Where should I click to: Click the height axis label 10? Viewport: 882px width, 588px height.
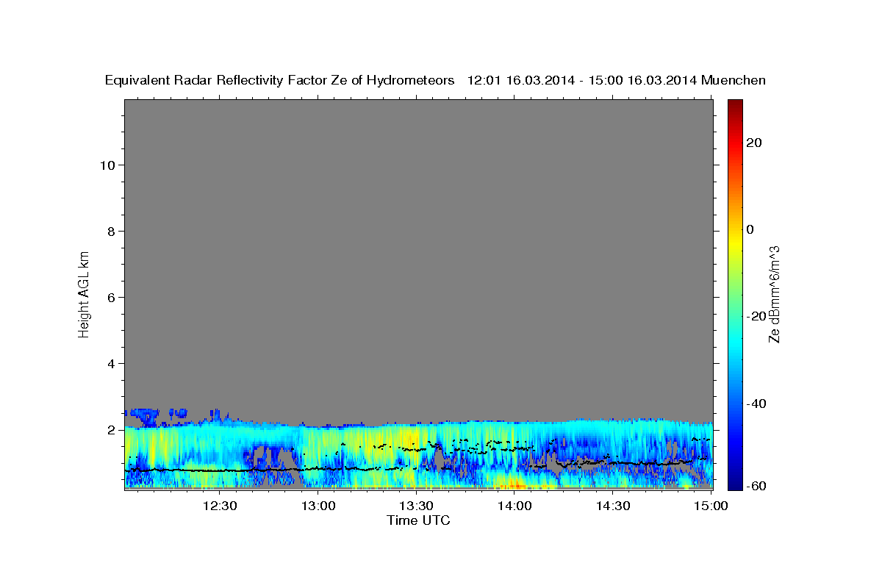pyautogui.click(x=107, y=165)
